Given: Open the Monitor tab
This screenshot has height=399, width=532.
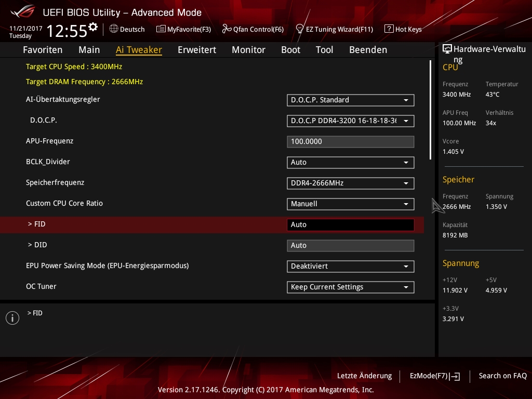Looking at the screenshot, I should [248, 50].
